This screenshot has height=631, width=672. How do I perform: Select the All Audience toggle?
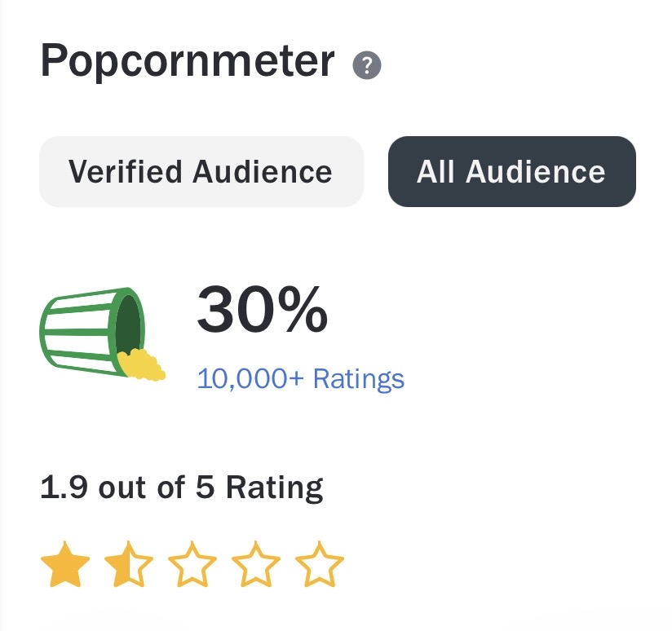coord(511,171)
